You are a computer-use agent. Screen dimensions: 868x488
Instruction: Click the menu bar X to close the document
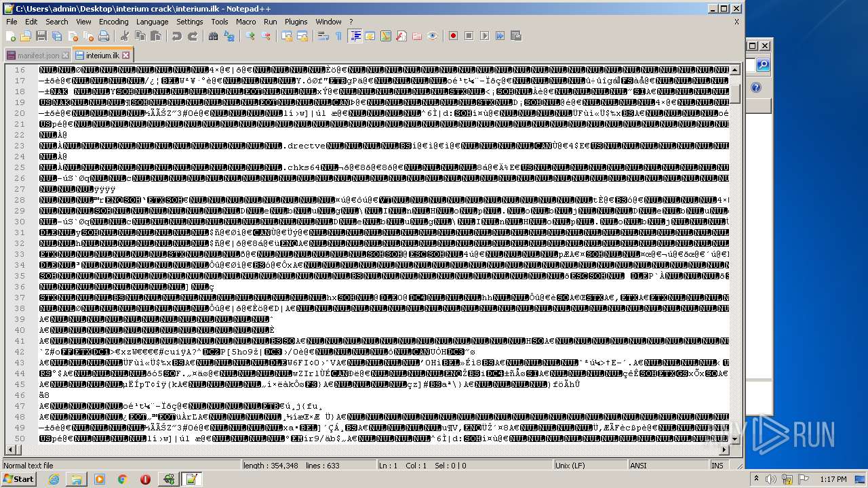(736, 22)
